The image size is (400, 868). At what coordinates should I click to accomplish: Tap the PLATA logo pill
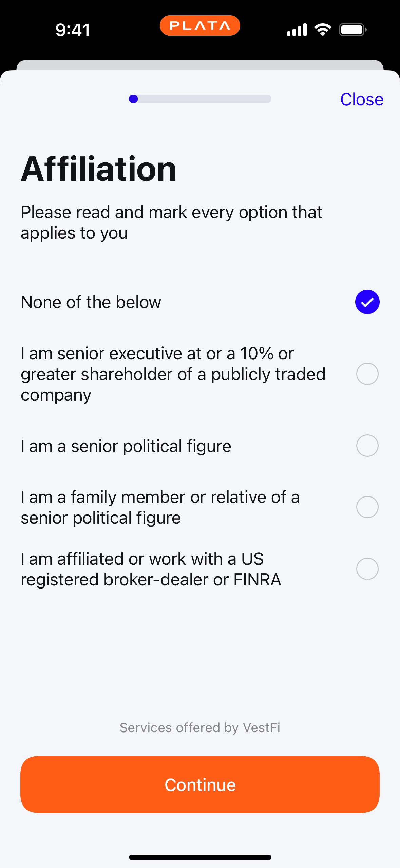(200, 25)
